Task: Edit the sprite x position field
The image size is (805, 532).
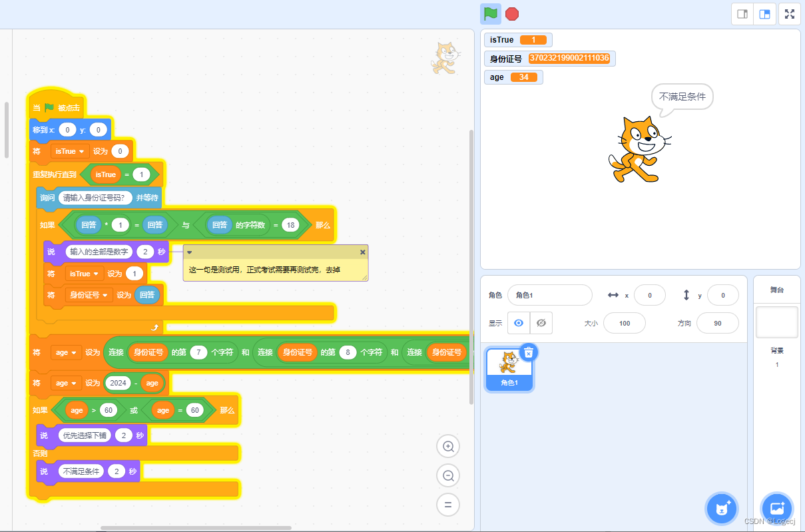Action: pyautogui.click(x=651, y=295)
